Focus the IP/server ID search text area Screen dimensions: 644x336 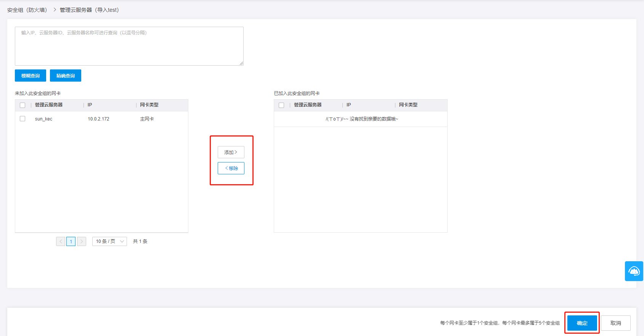pos(129,46)
